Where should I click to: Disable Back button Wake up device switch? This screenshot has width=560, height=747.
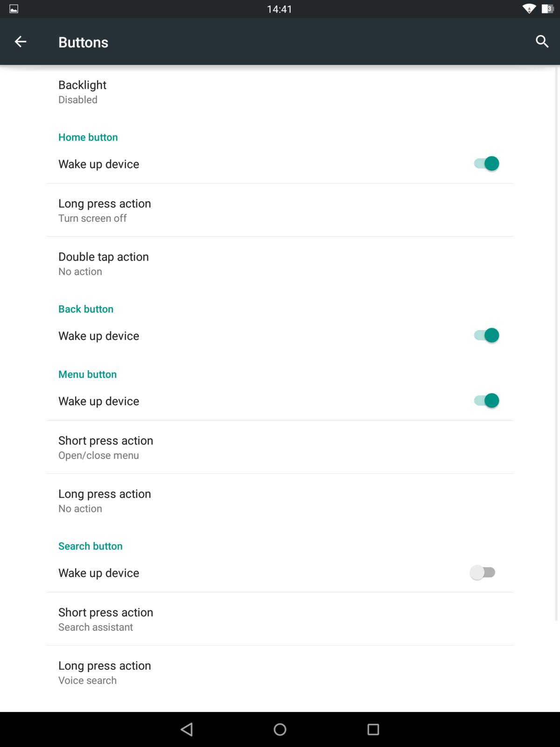click(486, 336)
